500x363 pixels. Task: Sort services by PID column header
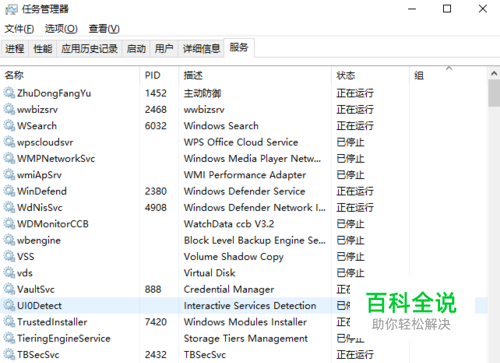(x=159, y=76)
